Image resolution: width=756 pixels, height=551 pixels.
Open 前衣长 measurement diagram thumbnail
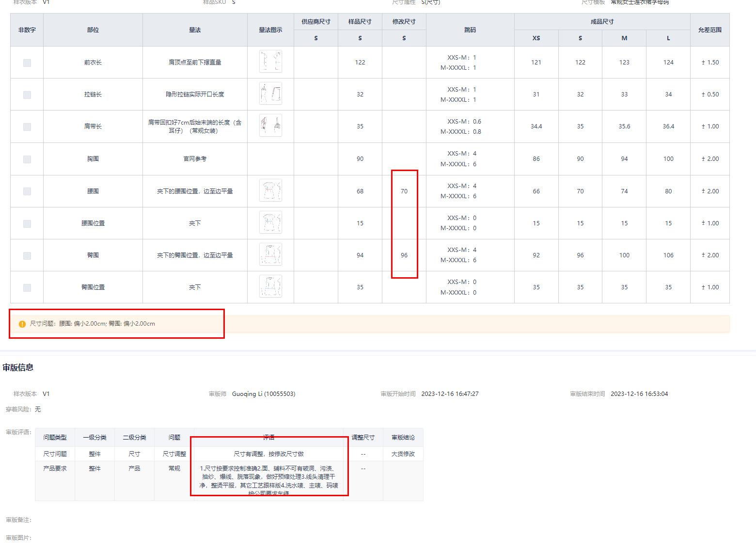[270, 62]
